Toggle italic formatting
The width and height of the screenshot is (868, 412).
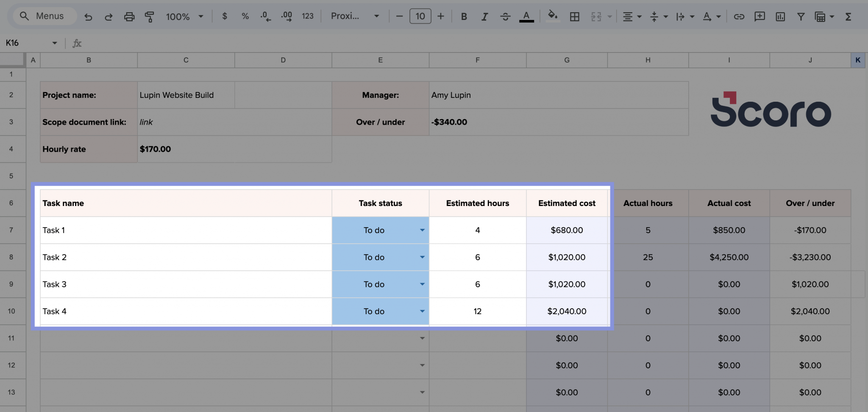pyautogui.click(x=484, y=17)
